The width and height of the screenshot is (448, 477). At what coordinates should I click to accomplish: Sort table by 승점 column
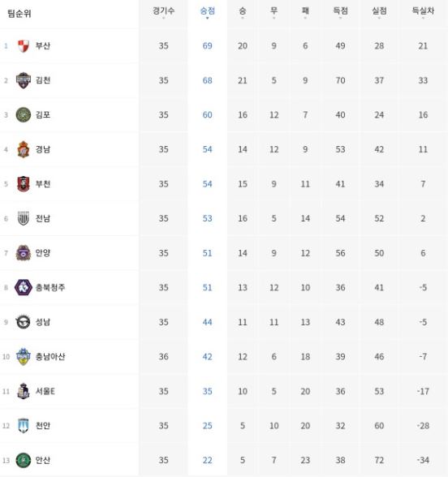point(207,11)
